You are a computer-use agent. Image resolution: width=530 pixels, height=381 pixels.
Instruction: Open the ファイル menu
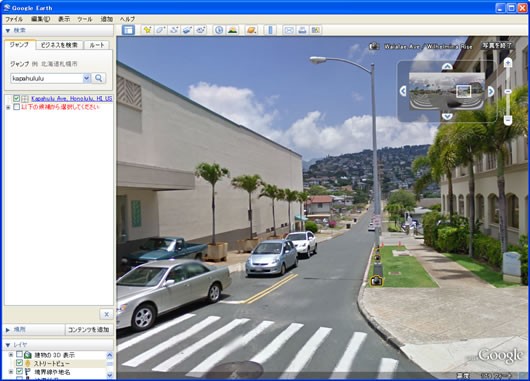[14, 19]
